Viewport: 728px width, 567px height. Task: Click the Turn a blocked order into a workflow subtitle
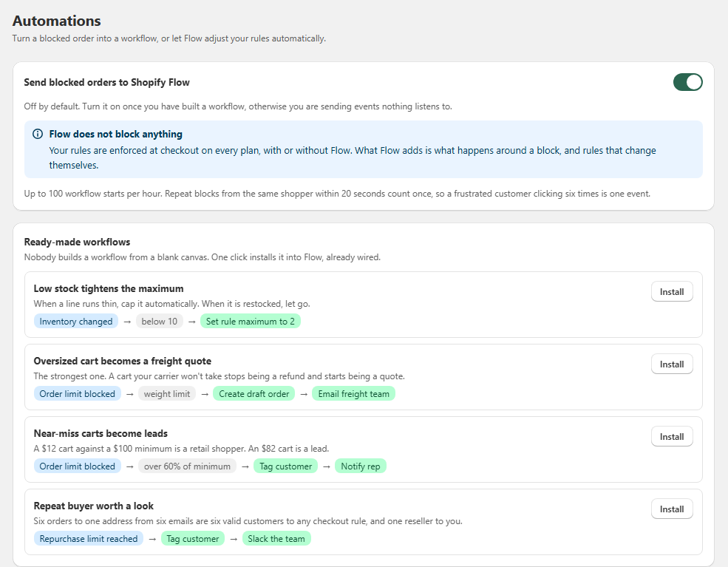tap(169, 38)
